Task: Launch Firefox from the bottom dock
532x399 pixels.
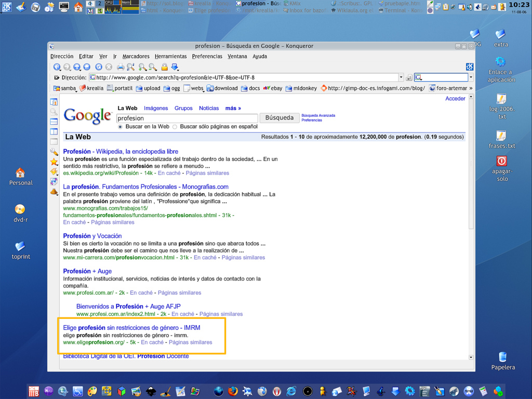Action: [233, 391]
